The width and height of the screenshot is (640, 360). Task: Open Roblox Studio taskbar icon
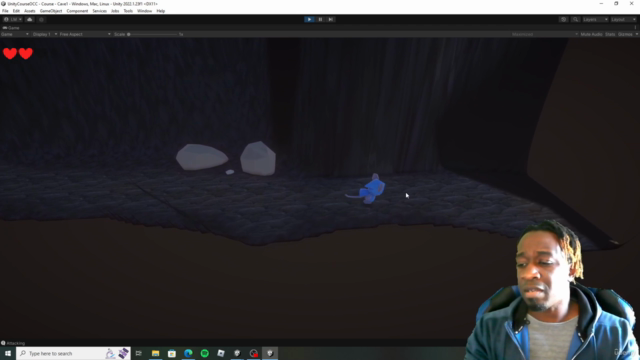[x=221, y=353]
